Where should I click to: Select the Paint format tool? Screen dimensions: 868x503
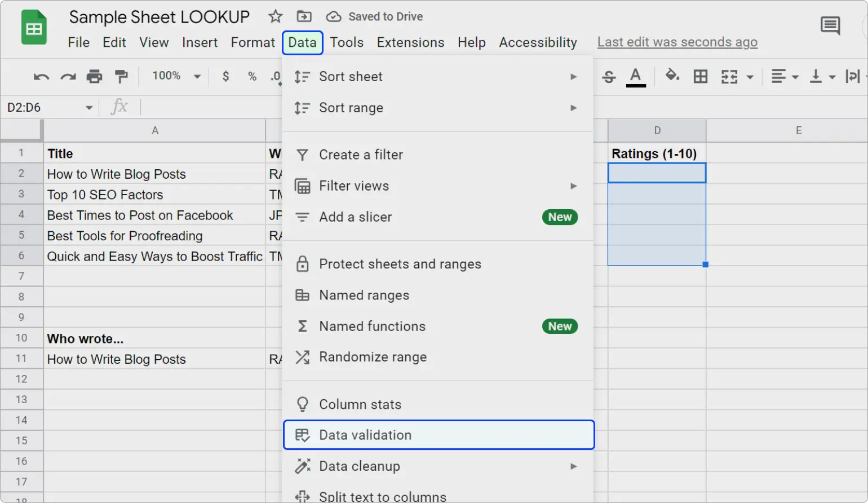coord(121,77)
